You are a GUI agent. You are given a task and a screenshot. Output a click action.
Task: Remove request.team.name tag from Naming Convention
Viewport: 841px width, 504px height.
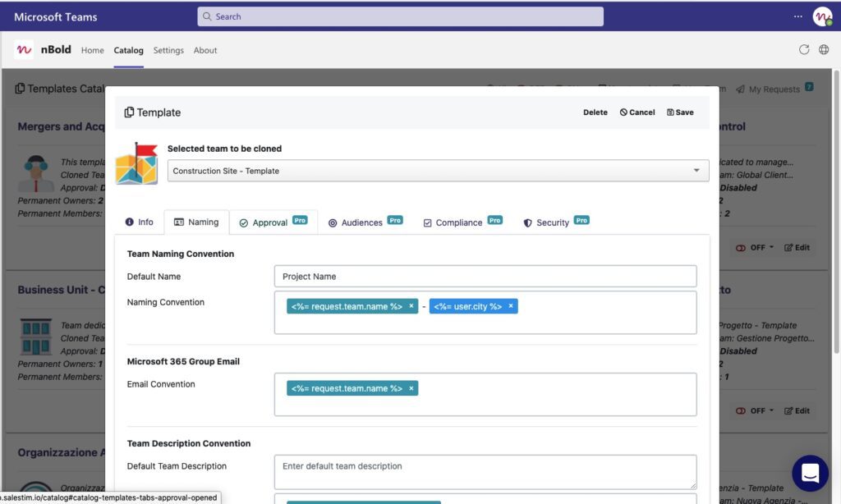[x=411, y=306]
